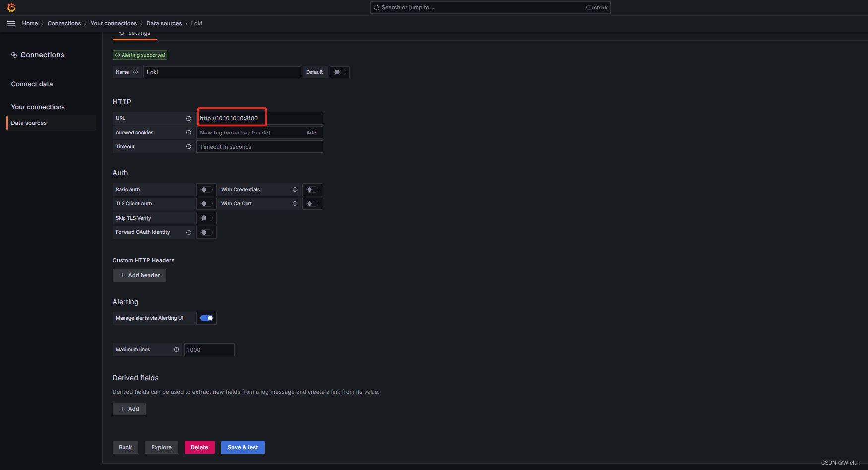Screen dimensions: 868x470
Task: Click the Timeout info icon
Action: tap(189, 147)
